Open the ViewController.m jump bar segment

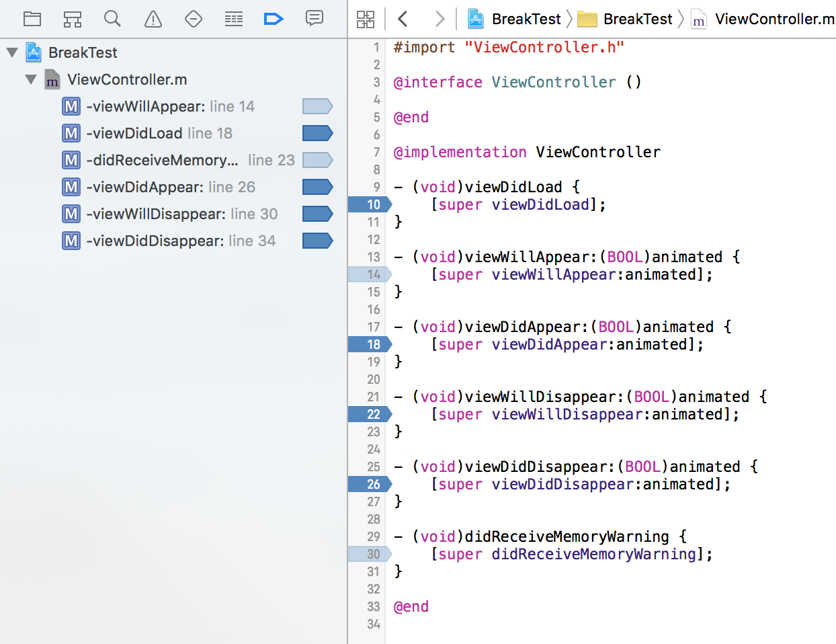point(763,19)
